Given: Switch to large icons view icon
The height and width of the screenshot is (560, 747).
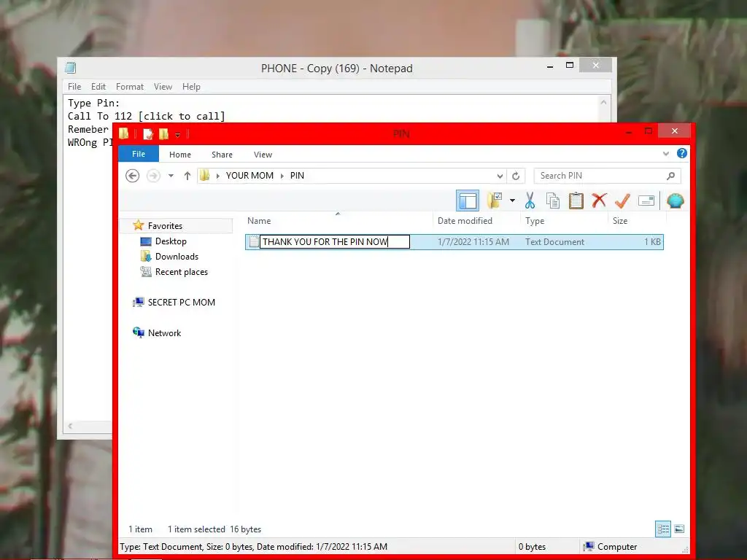Looking at the screenshot, I should (679, 529).
